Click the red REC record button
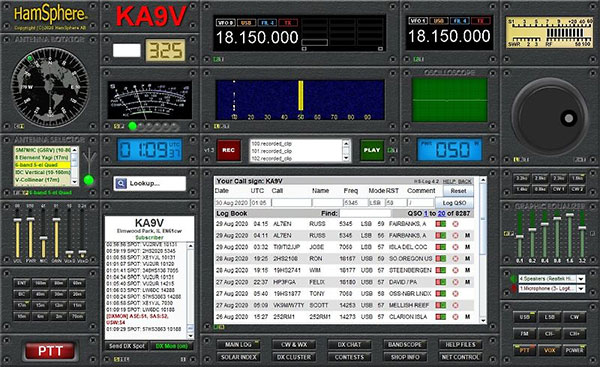Screen dimensions: 600x367 pyautogui.click(x=228, y=150)
